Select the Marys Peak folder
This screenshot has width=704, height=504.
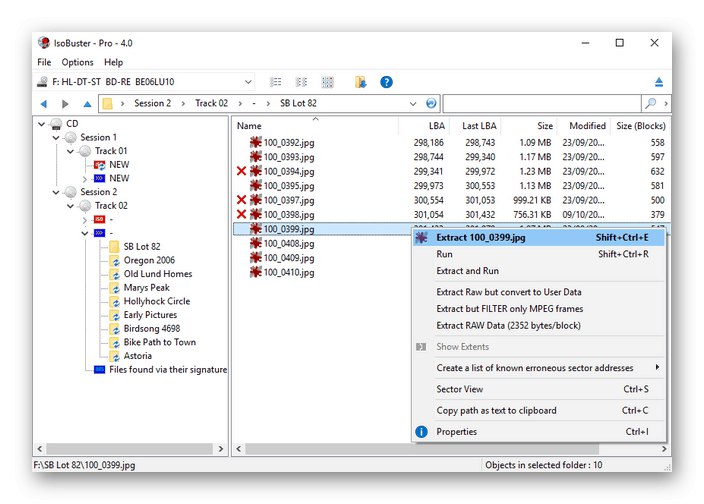(x=146, y=288)
